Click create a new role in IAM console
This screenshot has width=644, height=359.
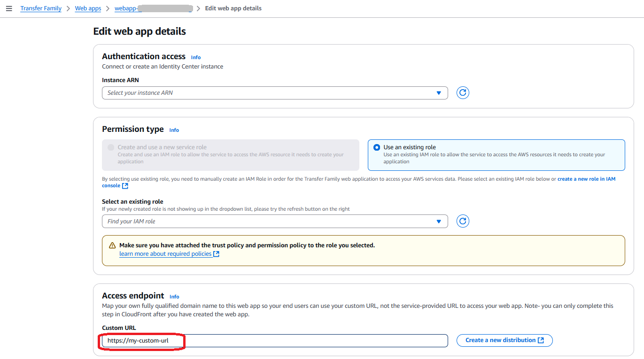(x=586, y=178)
